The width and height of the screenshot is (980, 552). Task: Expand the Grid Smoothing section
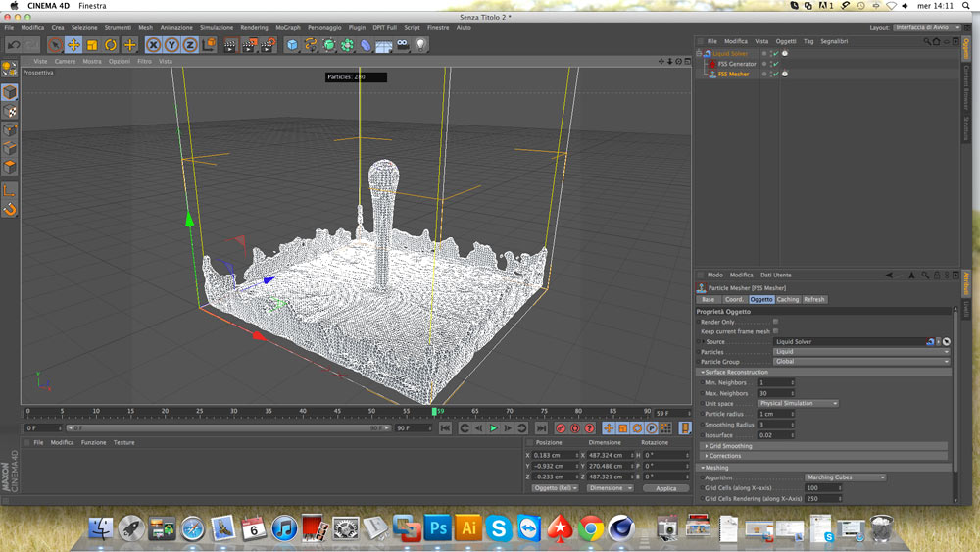[729, 446]
